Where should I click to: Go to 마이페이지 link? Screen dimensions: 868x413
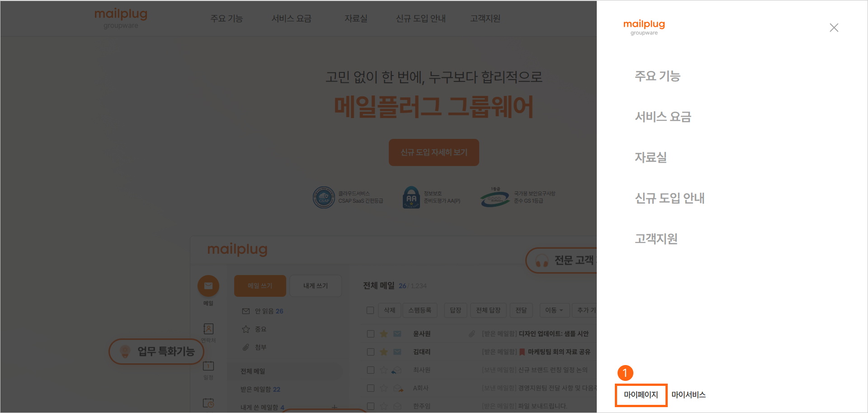tap(641, 395)
